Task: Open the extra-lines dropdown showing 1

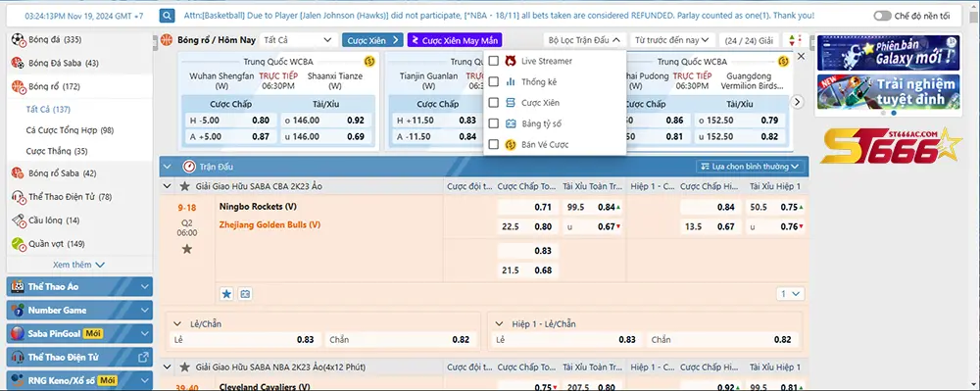Action: tap(790, 294)
